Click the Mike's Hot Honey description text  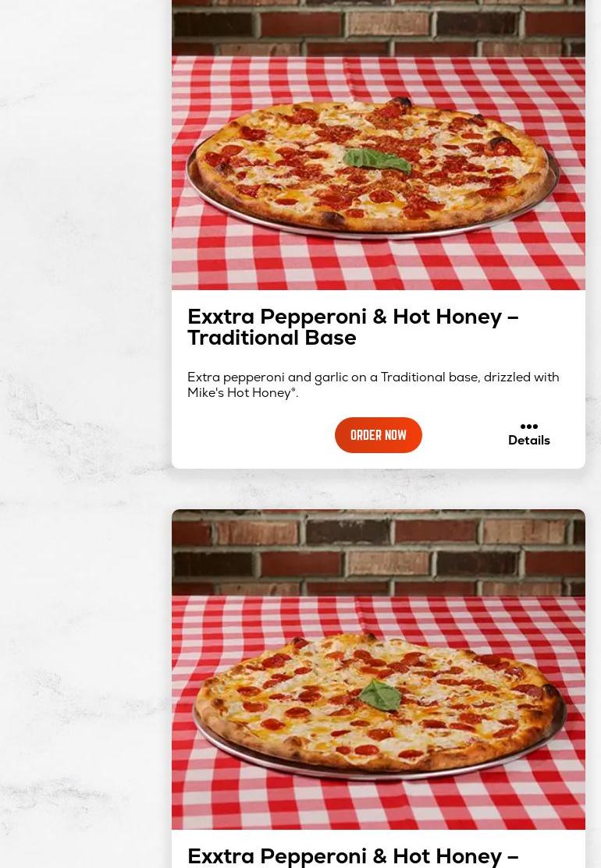243,393
